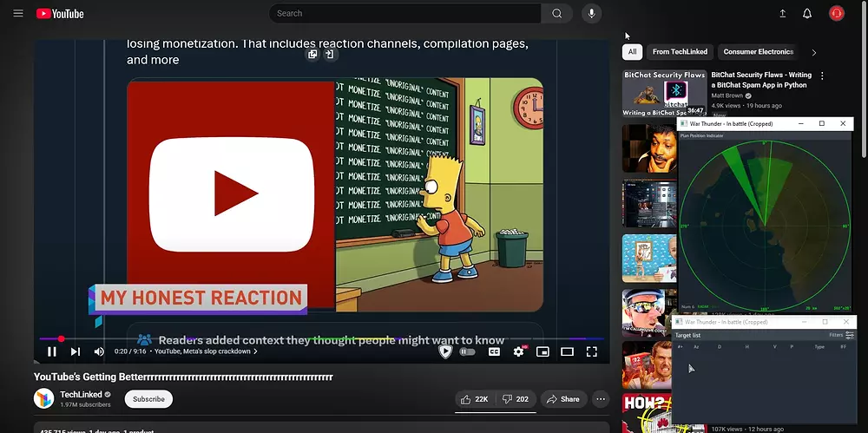Open player settings gear
Screen dimensions: 868x433
pyautogui.click(x=519, y=351)
